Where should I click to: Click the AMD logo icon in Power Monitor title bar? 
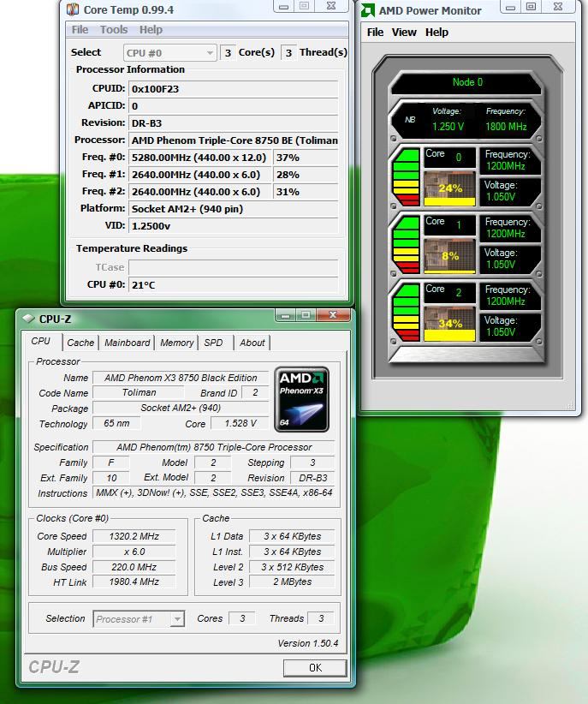(368, 10)
